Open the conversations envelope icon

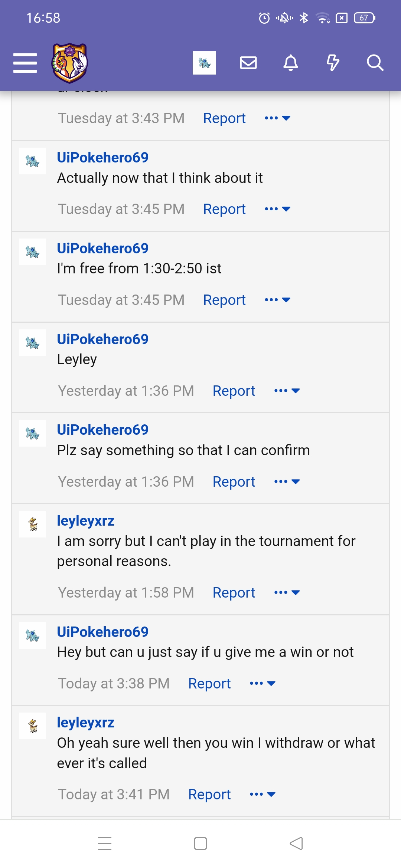[x=248, y=63]
